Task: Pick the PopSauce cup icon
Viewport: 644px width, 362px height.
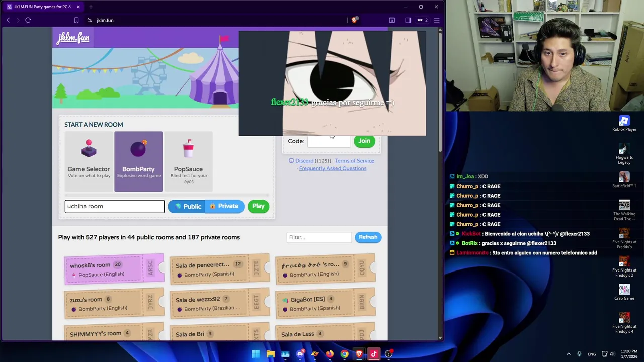Action: (x=188, y=149)
